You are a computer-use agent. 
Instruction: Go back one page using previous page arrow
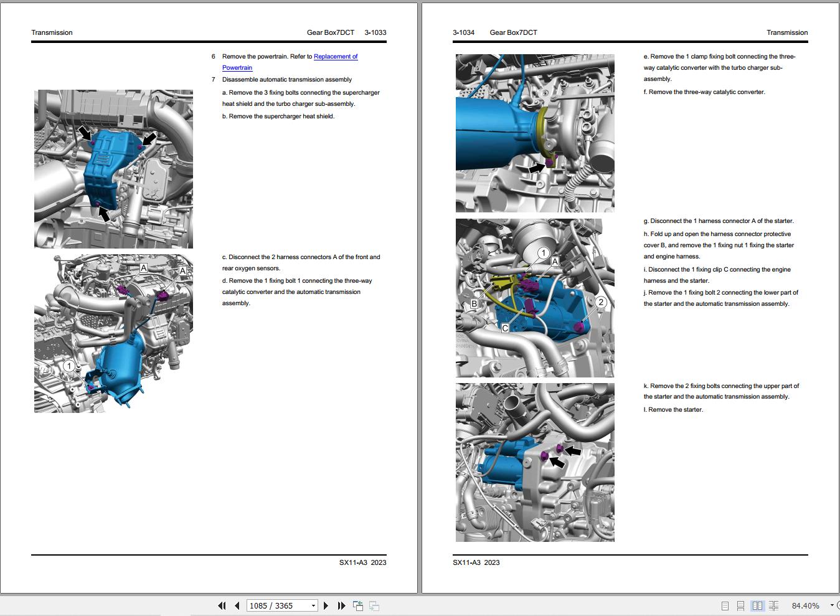(x=237, y=605)
